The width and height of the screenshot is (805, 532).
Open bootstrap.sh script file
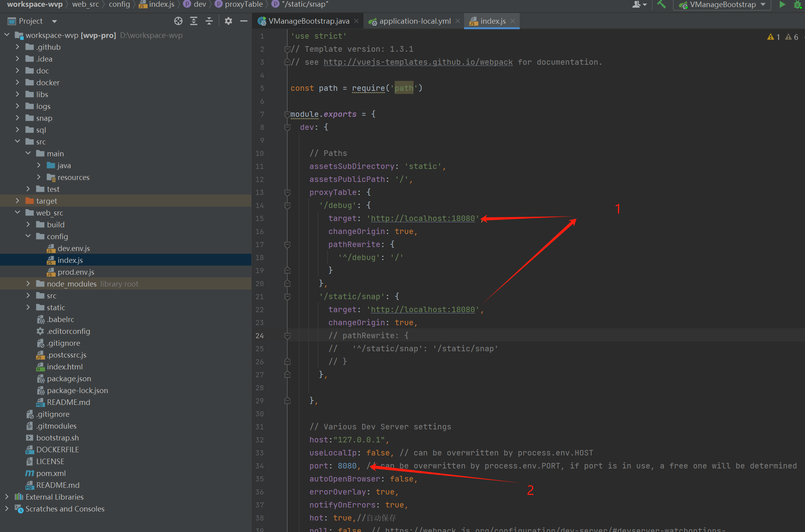pos(57,438)
